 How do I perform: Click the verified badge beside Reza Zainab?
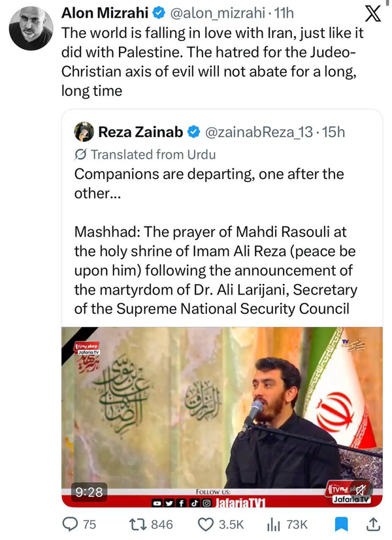194,132
